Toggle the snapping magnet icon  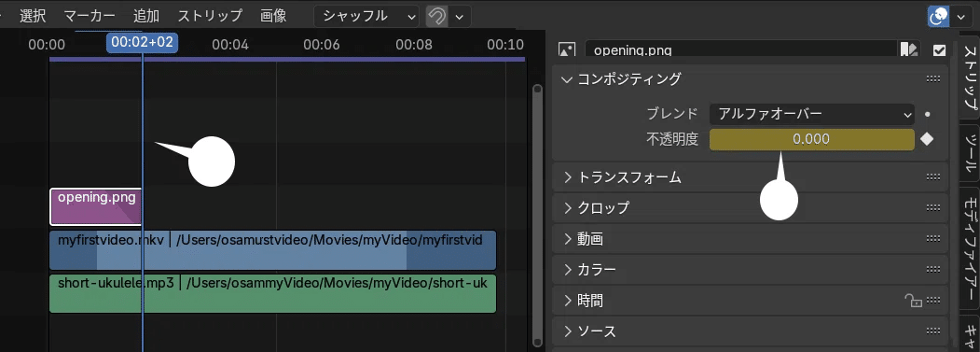click(x=437, y=16)
